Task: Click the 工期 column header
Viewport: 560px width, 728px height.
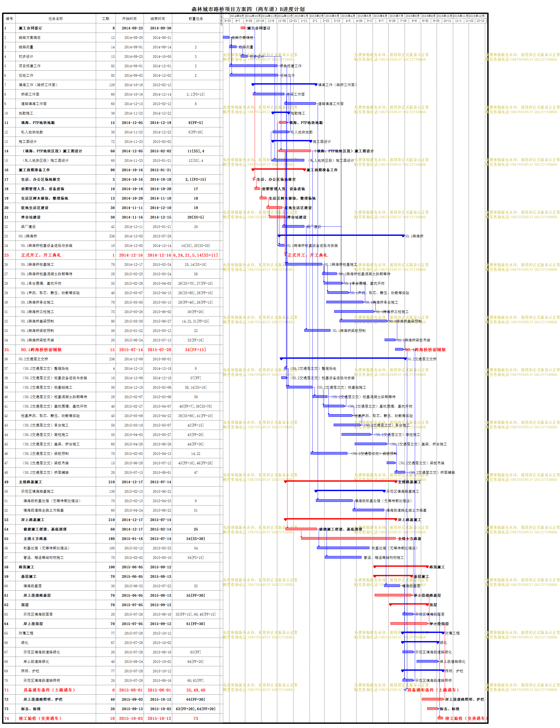Action: point(106,19)
